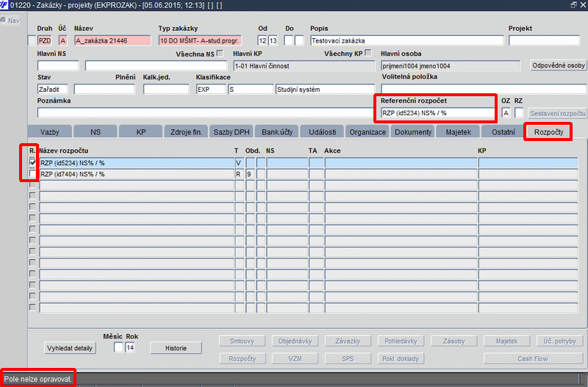Click the bottom Rozpočty button

[243, 358]
